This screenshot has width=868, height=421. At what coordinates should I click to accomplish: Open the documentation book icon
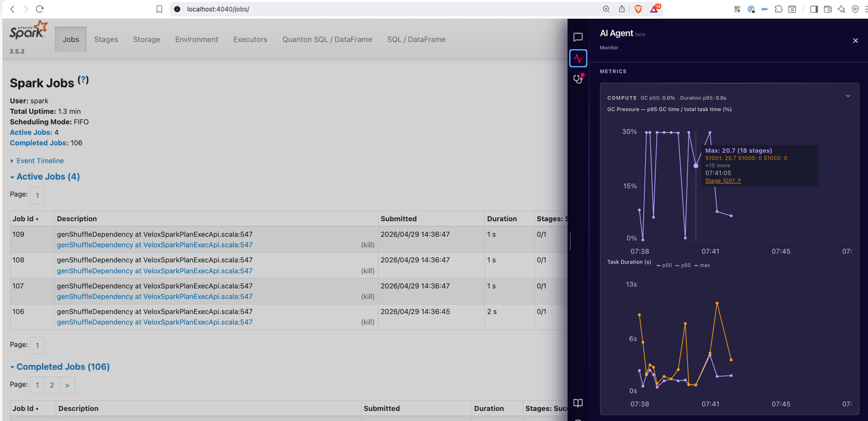(578, 403)
